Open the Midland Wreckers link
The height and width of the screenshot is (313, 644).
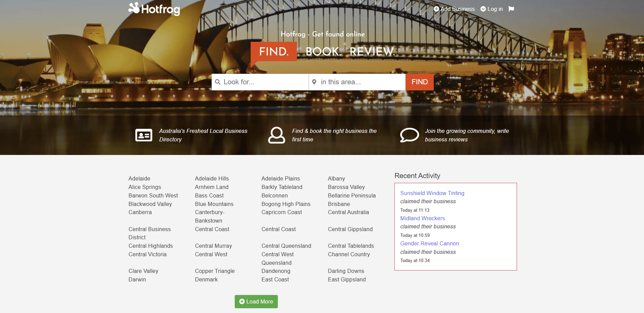click(x=422, y=218)
